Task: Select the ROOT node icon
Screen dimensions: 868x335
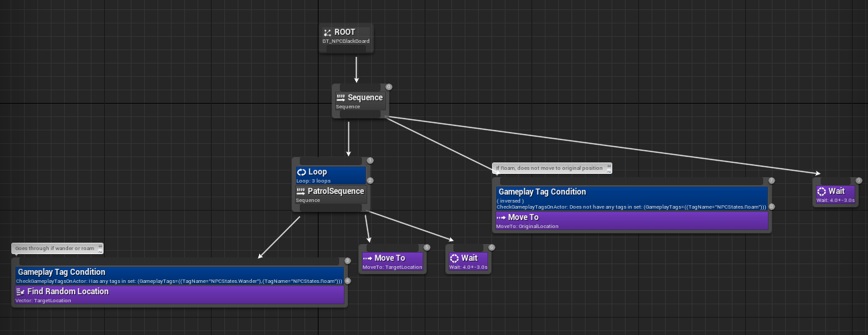Action: pyautogui.click(x=327, y=33)
